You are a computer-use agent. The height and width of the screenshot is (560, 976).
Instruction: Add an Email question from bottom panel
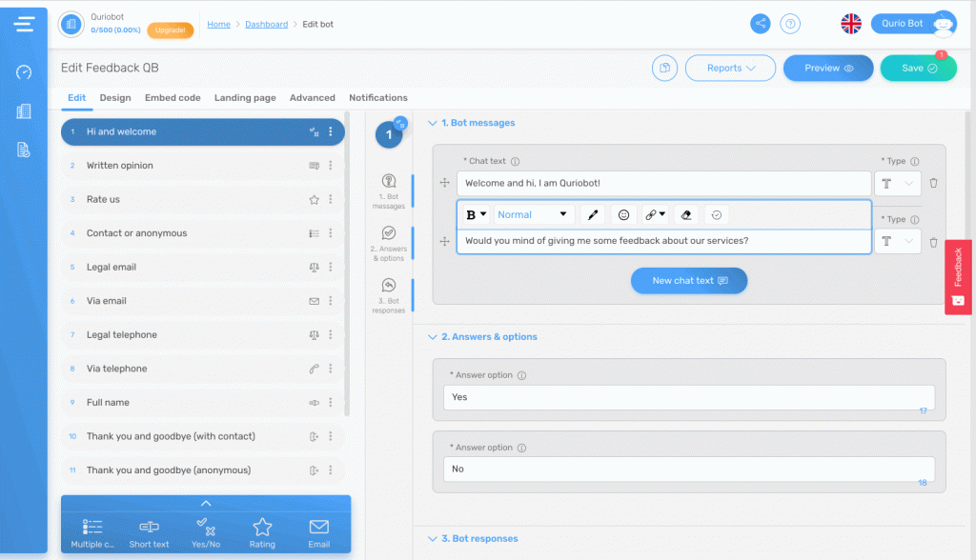[319, 532]
